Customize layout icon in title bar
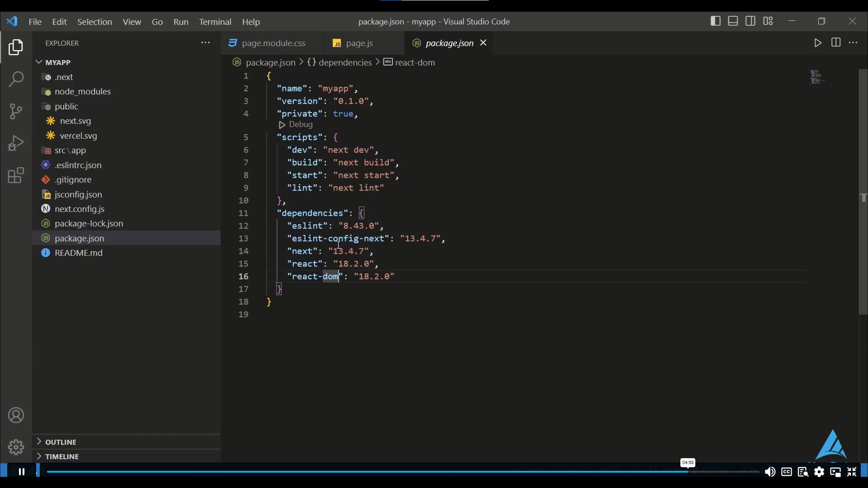Screen dimensions: 868x488 (768, 21)
